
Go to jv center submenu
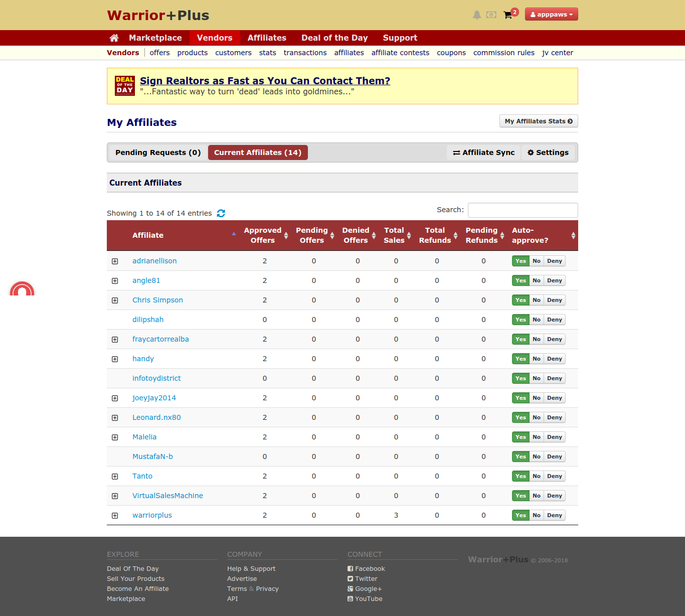point(558,53)
